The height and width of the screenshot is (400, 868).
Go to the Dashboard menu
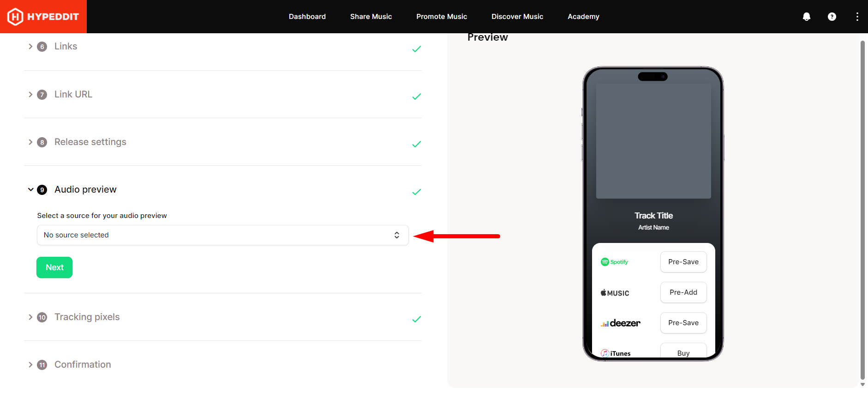pyautogui.click(x=307, y=17)
